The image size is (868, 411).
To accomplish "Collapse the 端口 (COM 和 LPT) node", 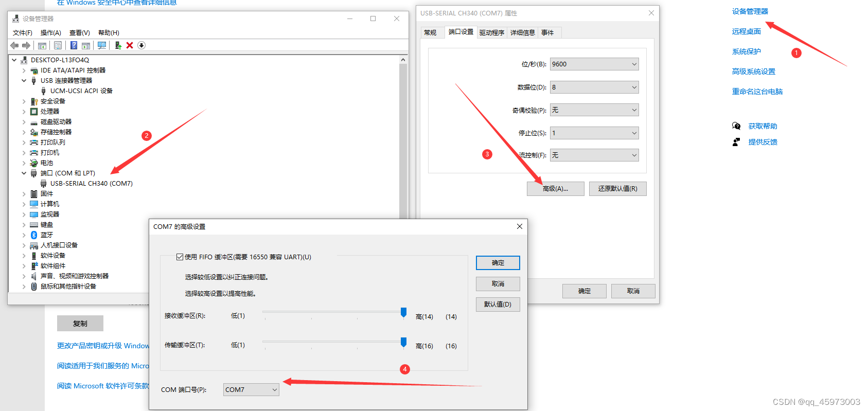I will 24,173.
